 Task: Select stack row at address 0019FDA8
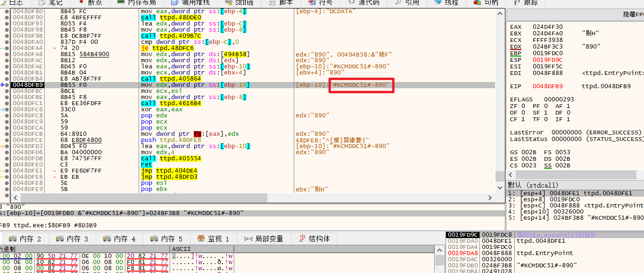pos(545,253)
